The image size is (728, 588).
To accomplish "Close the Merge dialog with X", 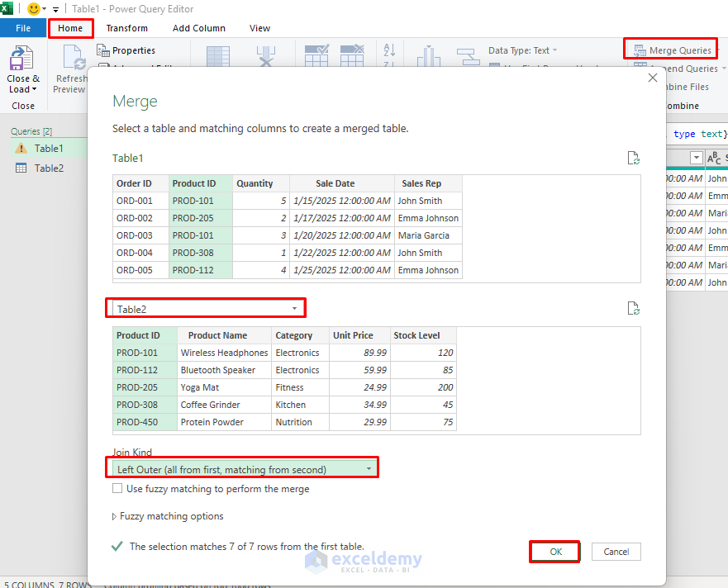I will (652, 78).
